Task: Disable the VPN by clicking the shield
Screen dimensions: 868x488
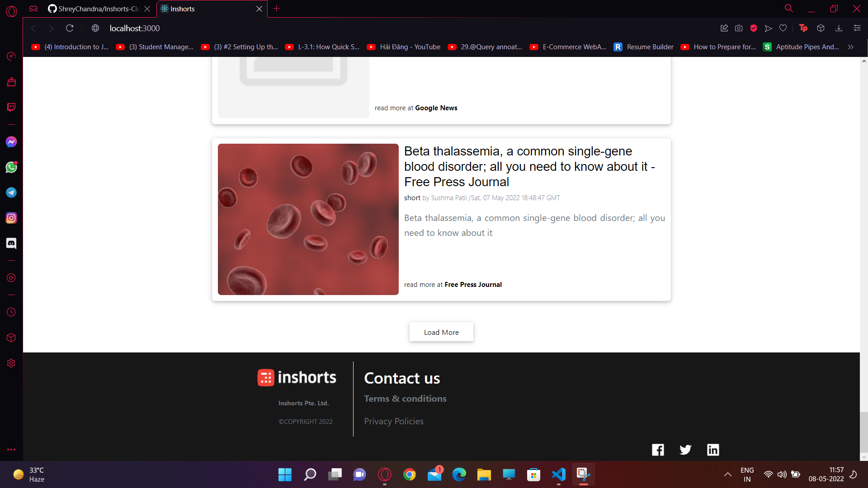Action: pos(753,28)
